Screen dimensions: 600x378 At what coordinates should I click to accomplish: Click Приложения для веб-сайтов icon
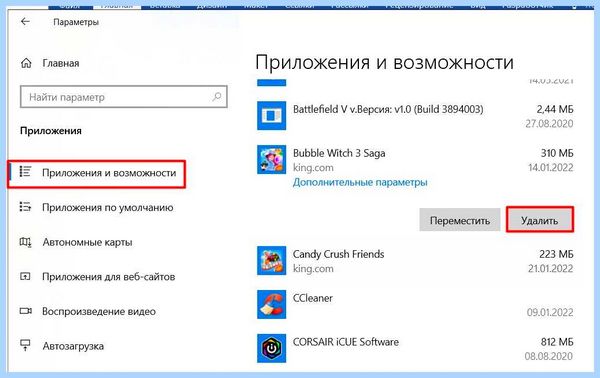[x=25, y=276]
